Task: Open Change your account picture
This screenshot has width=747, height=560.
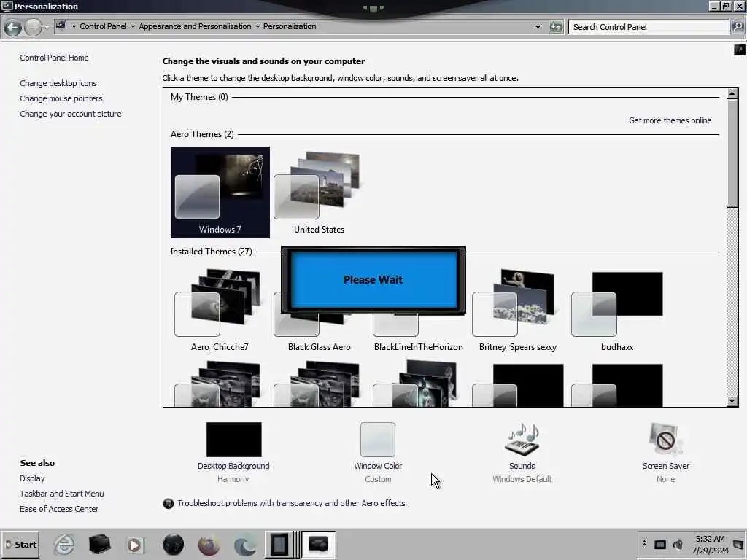Action: pyautogui.click(x=71, y=114)
